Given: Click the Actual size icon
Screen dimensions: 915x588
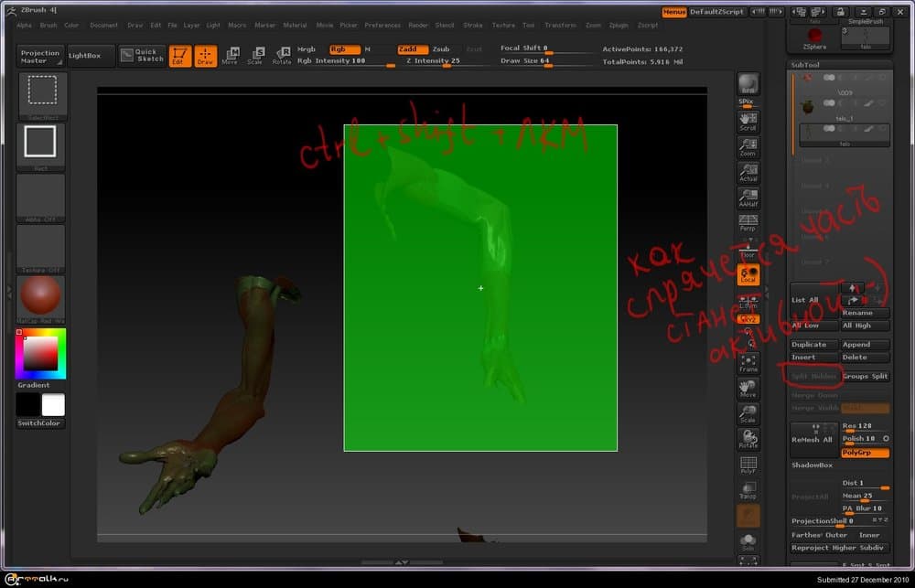Looking at the screenshot, I should (748, 172).
